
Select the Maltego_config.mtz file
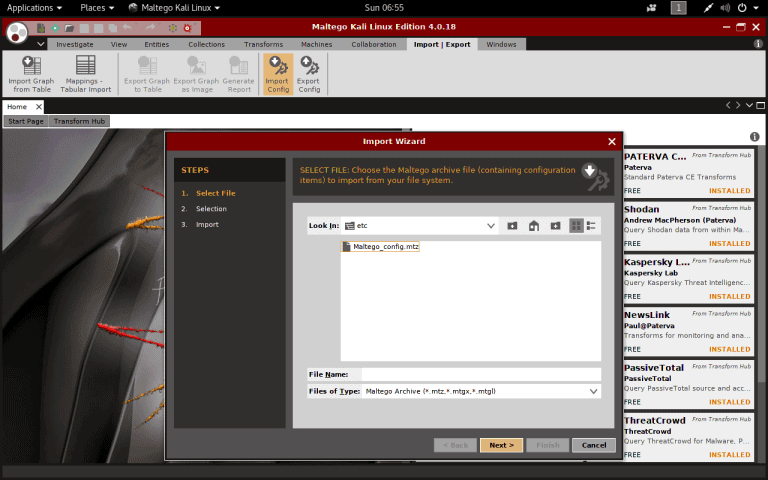[x=381, y=246]
